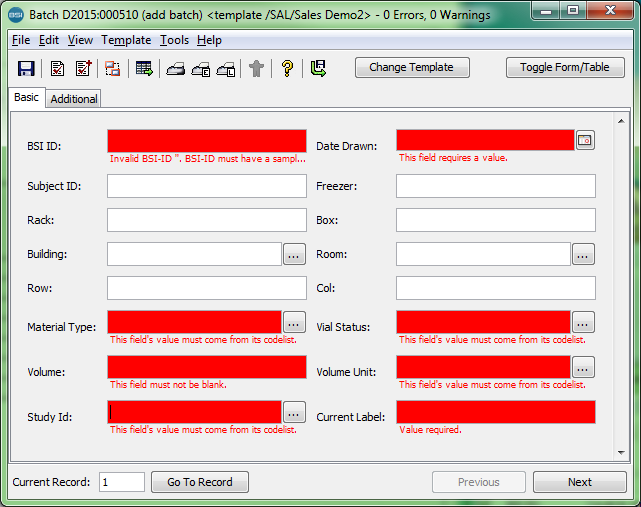Click the Room input field
This screenshot has height=507, width=641.
click(x=483, y=254)
